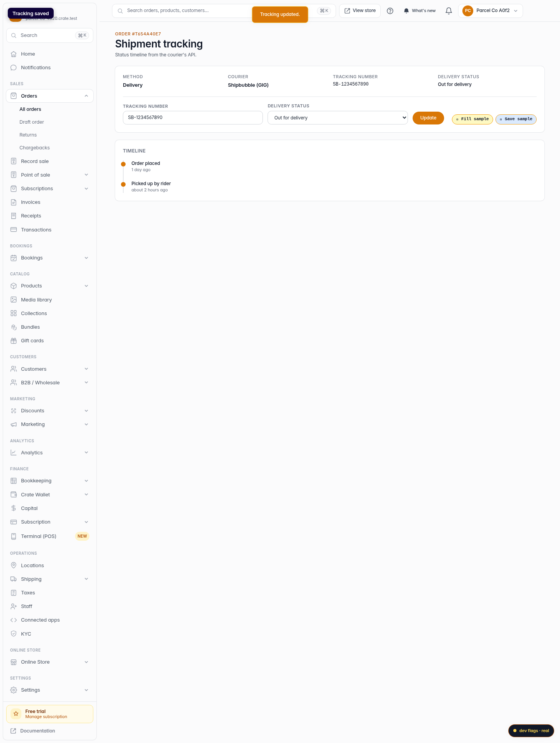Go to Returns page
Image resolution: width=560 pixels, height=743 pixels.
coord(28,135)
